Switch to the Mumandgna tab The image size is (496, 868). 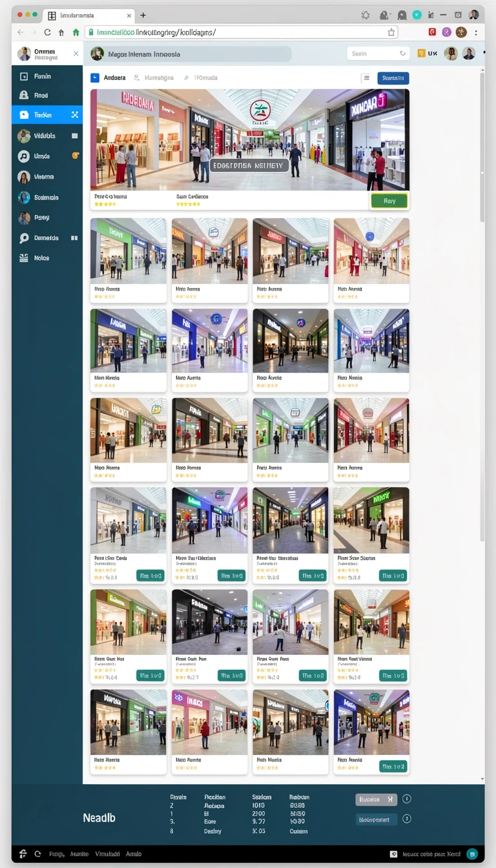(154, 77)
